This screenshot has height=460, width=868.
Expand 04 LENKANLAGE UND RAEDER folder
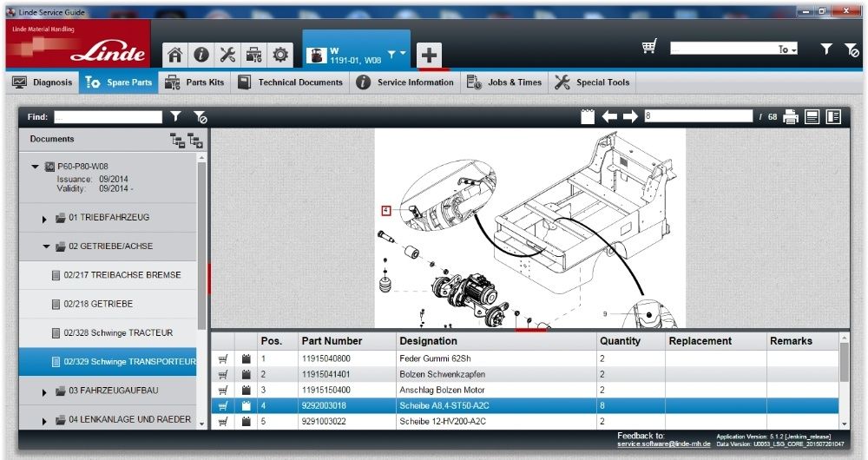(44, 421)
